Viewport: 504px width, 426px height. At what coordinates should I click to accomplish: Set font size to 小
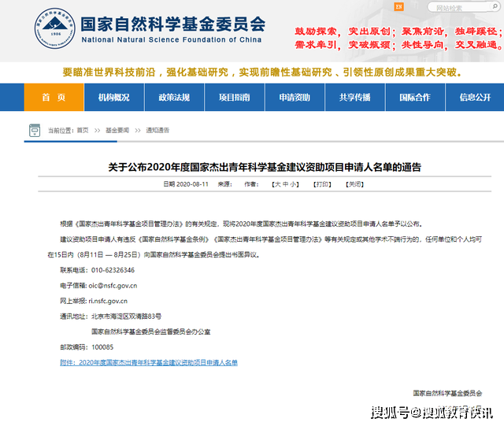[293, 184]
